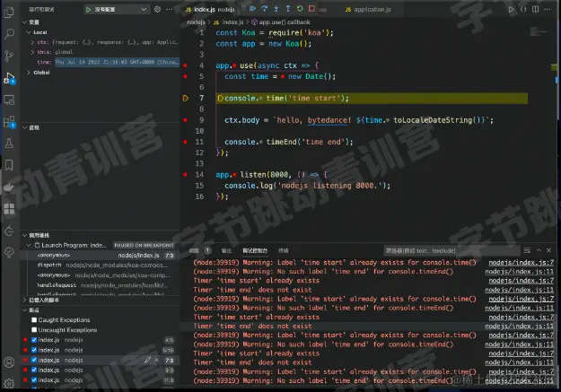Enable Caught Exceptions breakpoint
Viewport: 561px width, 392px height.
point(34,319)
